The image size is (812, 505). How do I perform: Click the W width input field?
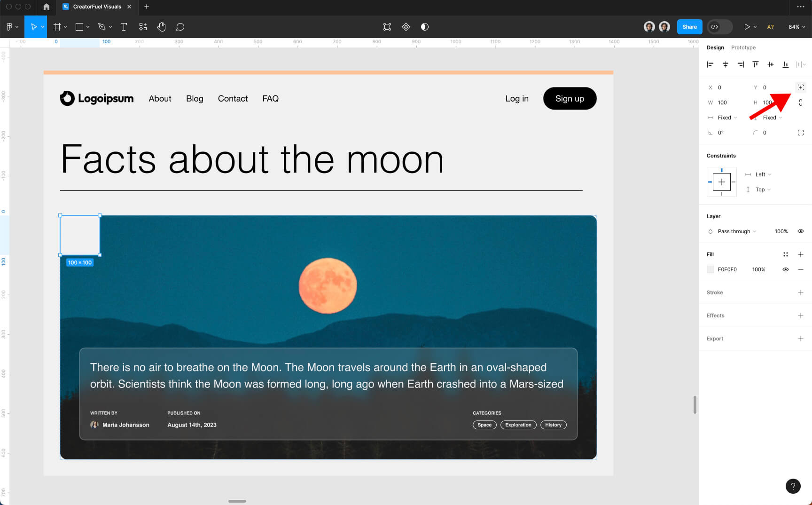(x=724, y=102)
